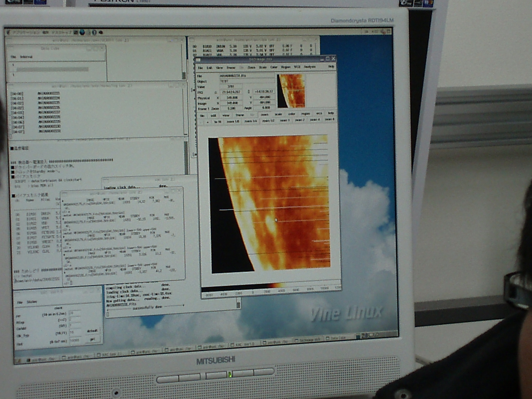Click 'zoom 8' button
This screenshot has height=399, width=532.
pyautogui.click(x=329, y=119)
